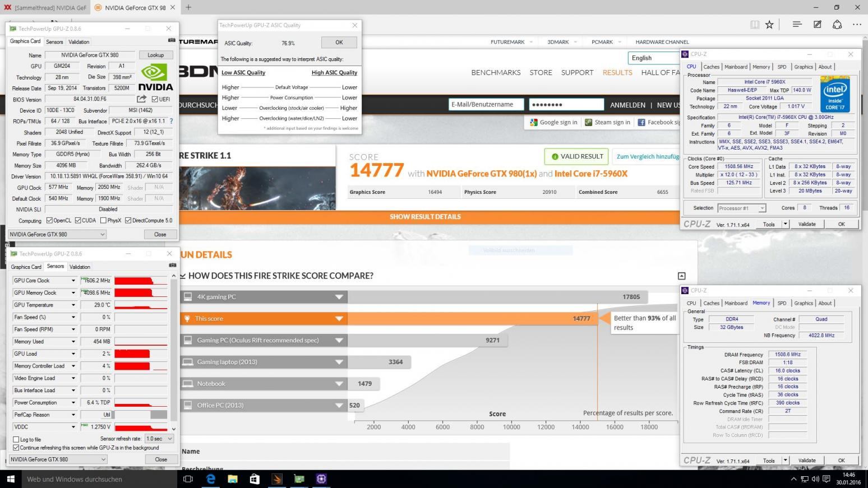Toggle Continue refreshing in background checkbox

click(x=16, y=448)
